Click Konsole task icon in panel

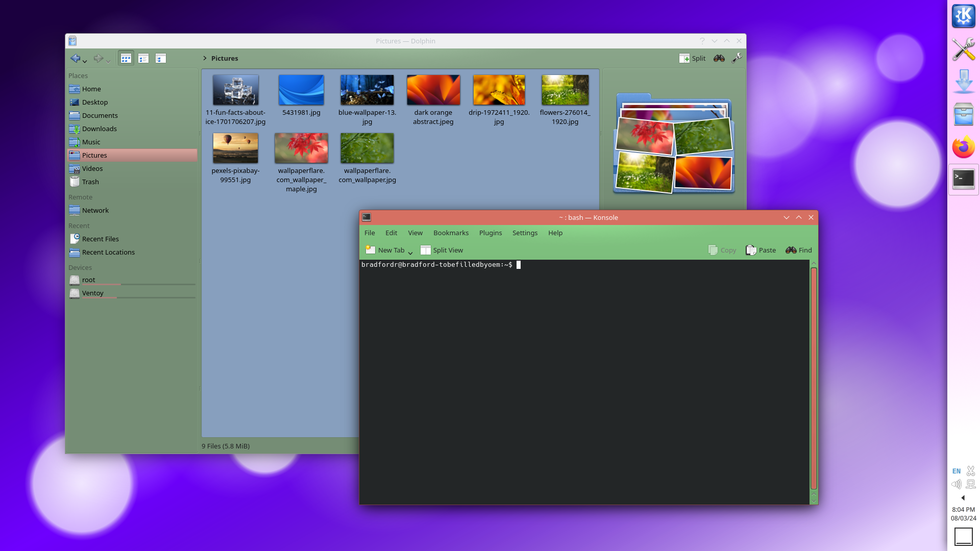click(964, 180)
